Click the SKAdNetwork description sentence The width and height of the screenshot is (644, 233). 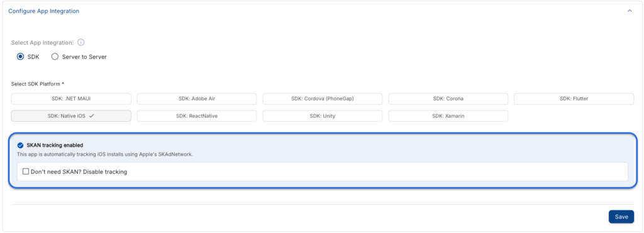(105, 154)
